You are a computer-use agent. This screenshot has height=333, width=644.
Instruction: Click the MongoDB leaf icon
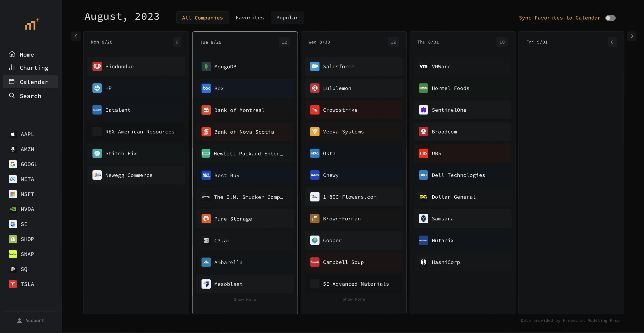click(206, 67)
